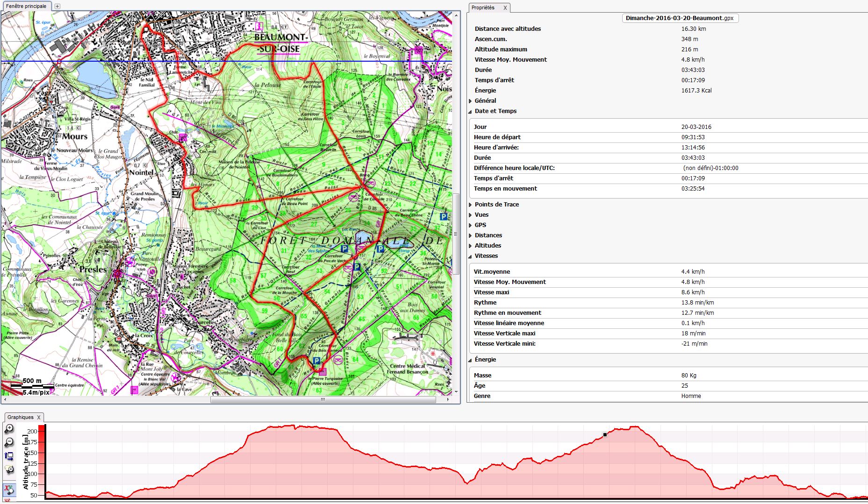
Task: Toggle the XY graph mode button
Action: [9, 489]
